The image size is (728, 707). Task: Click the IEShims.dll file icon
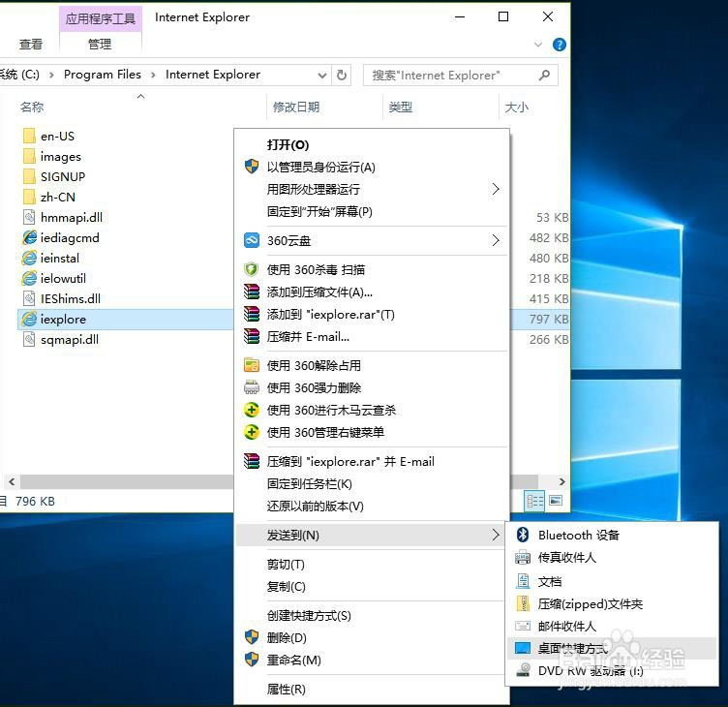29,298
